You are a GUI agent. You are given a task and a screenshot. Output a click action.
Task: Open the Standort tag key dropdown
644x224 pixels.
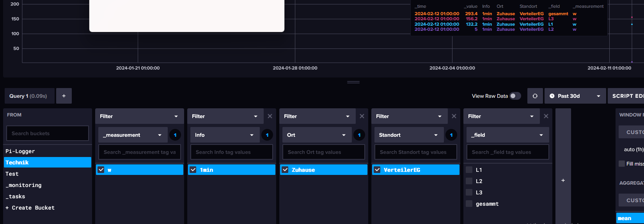coord(409,135)
